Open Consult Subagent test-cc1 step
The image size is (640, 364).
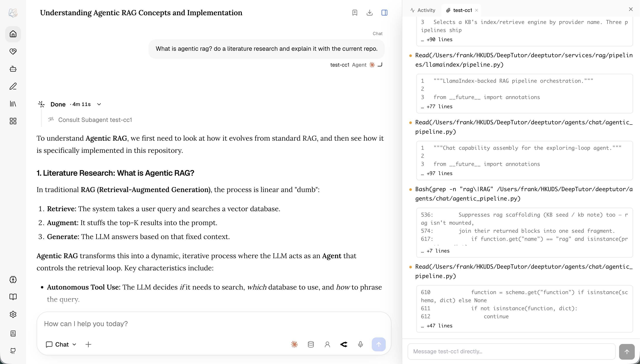95,120
